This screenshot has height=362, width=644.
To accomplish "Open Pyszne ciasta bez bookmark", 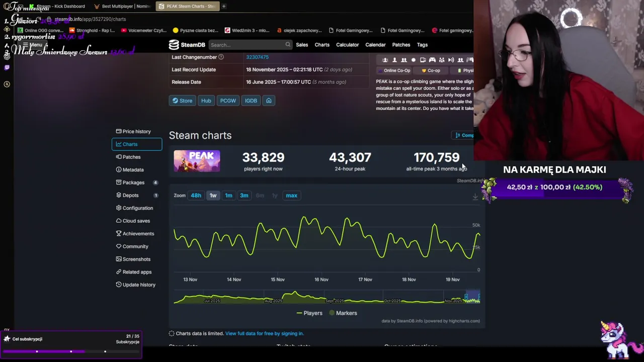I will pyautogui.click(x=195, y=30).
